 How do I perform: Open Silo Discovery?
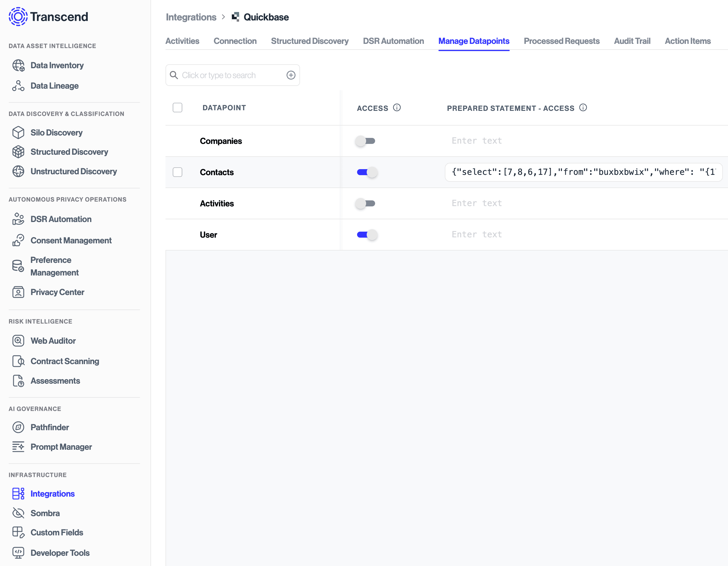56,132
